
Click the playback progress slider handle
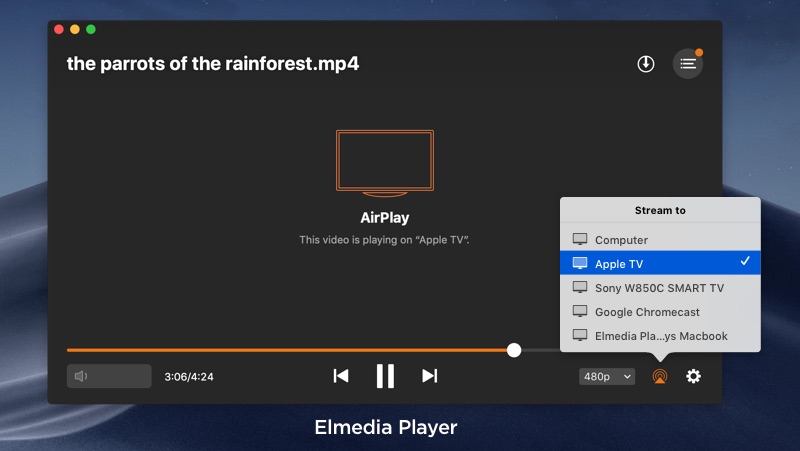[x=514, y=350]
